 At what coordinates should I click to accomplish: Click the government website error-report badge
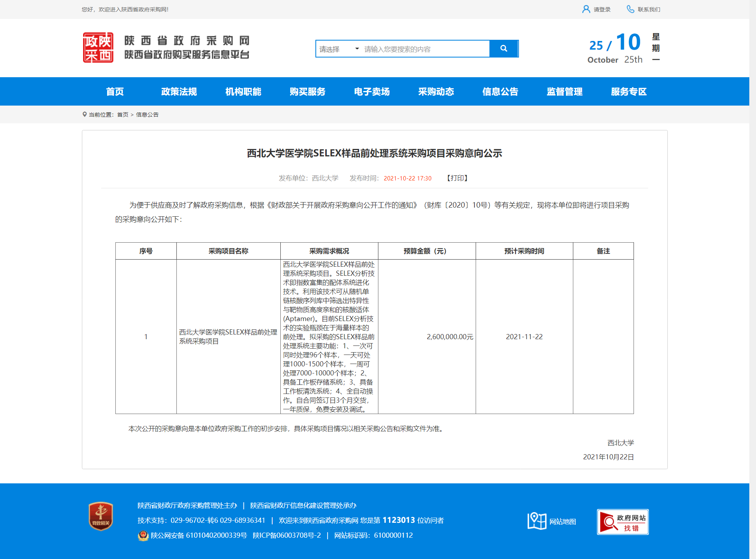click(x=623, y=522)
